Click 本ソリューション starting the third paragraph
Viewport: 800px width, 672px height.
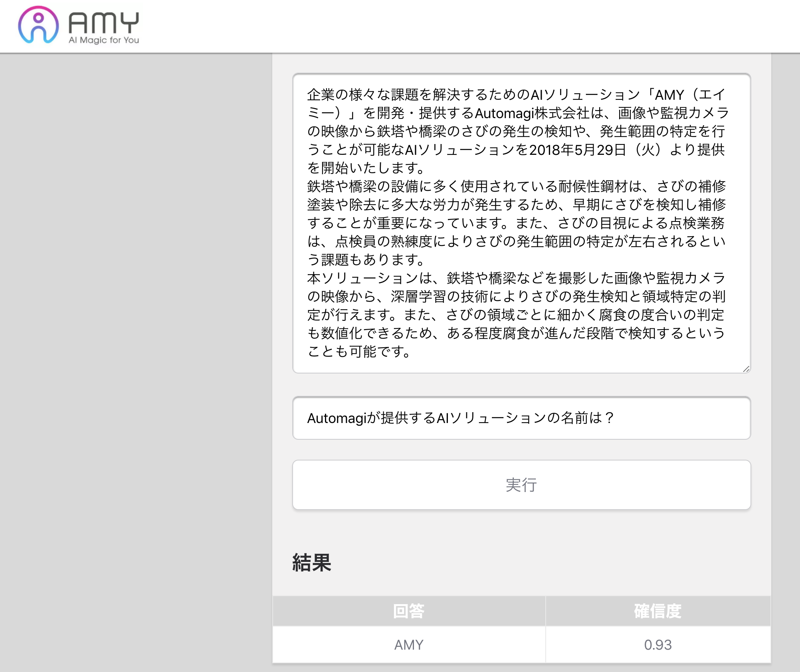pyautogui.click(x=362, y=278)
